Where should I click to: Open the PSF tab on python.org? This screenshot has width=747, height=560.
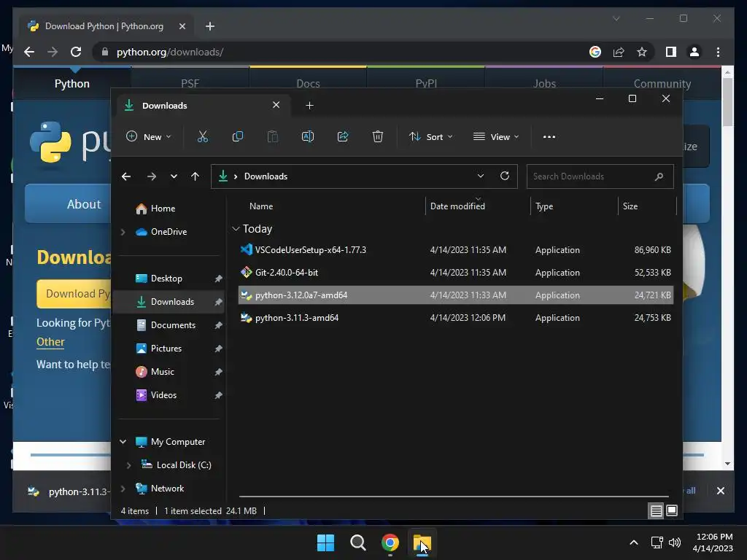(x=190, y=83)
